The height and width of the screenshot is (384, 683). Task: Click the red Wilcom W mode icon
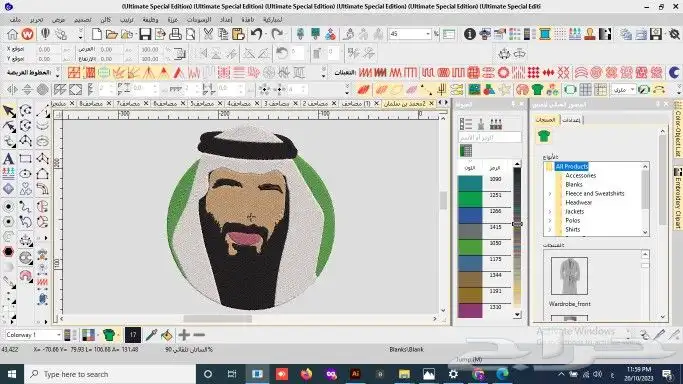27,34
